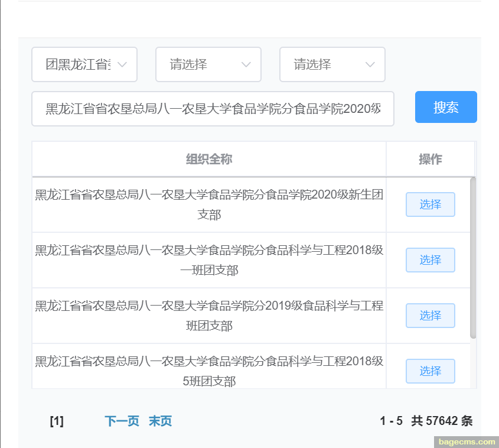Go to next page via 下一页
The width and height of the screenshot is (499, 448).
[x=122, y=421]
